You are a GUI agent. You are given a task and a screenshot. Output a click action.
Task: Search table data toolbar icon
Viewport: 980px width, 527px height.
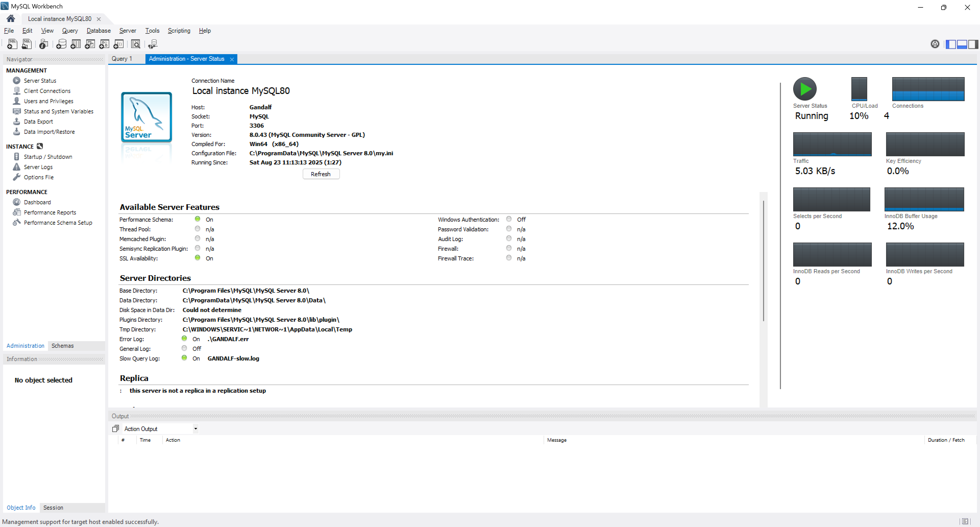pyautogui.click(x=136, y=44)
